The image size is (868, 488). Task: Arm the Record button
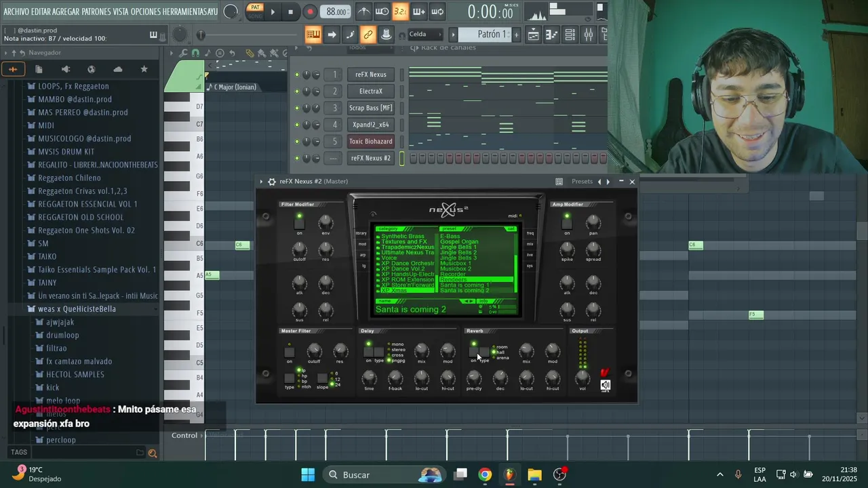click(310, 12)
